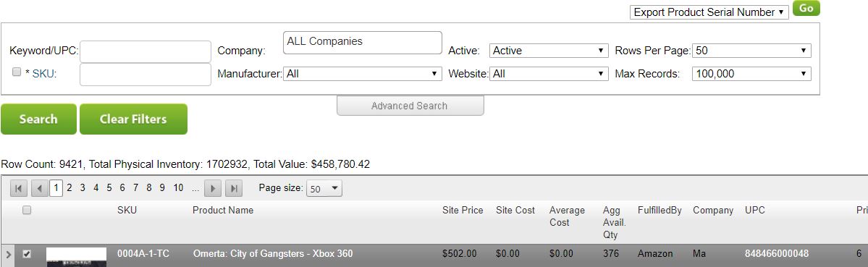
Task: Click the SKU label link
Action: point(43,74)
